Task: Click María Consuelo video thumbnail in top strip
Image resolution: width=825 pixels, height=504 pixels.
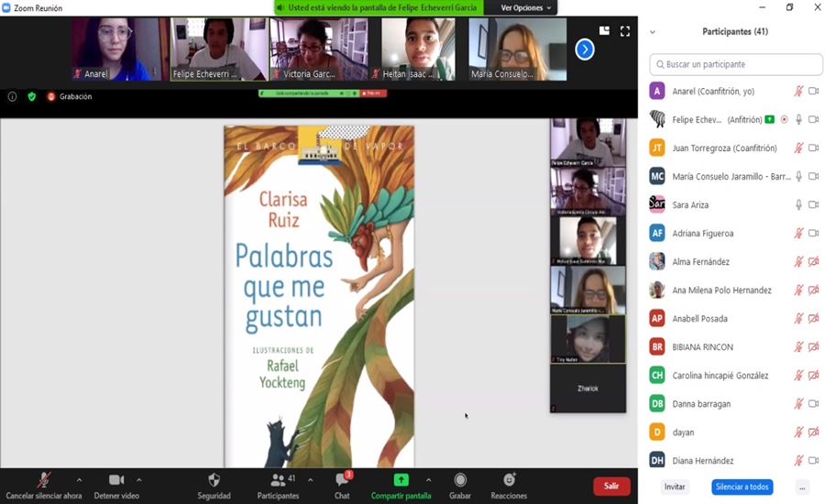Action: click(518, 49)
